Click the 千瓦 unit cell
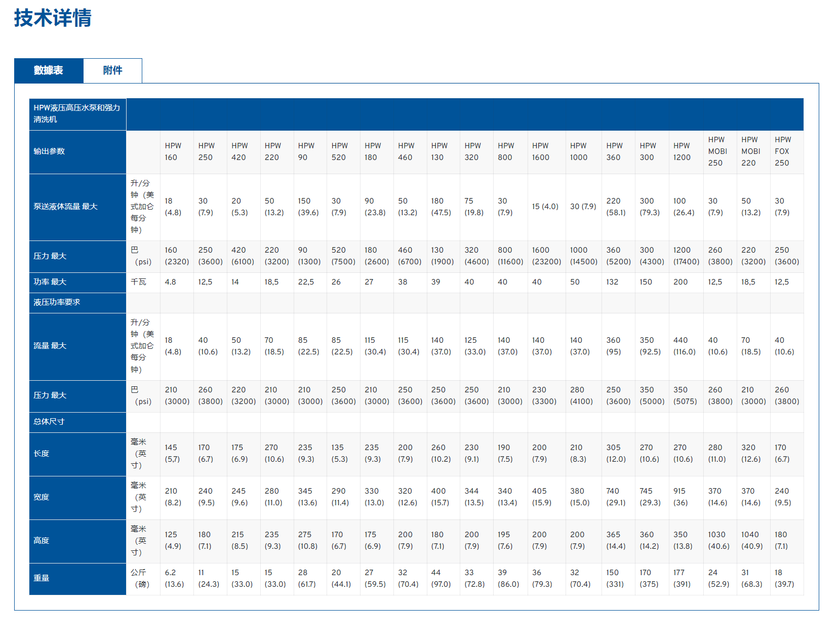 (x=138, y=282)
